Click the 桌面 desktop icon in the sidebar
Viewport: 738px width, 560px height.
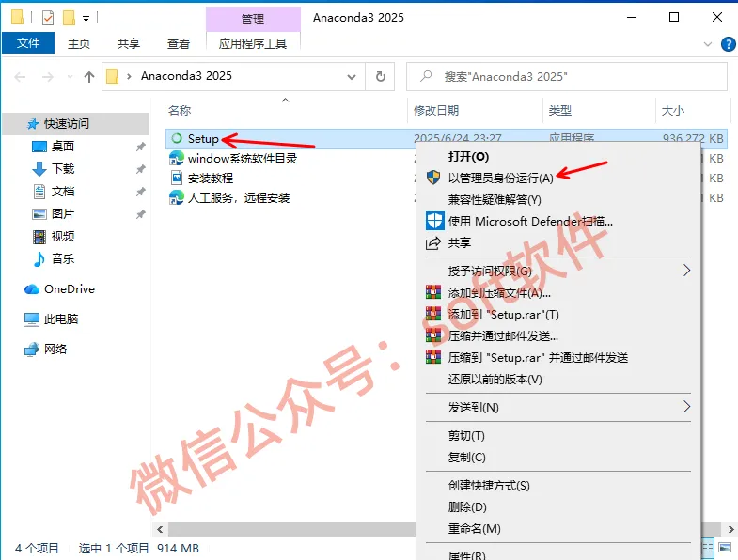click(x=39, y=147)
